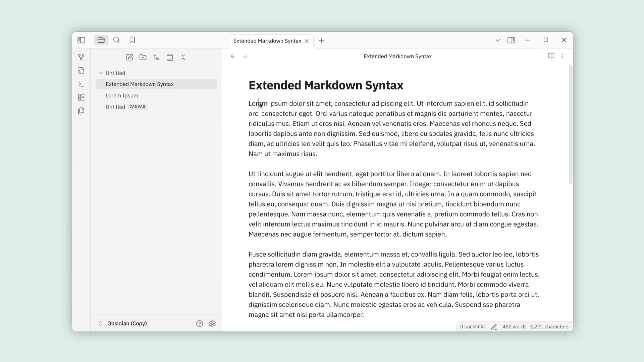Toggle the right sidebar panel
Screen dimensions: 644x362
pos(511,40)
